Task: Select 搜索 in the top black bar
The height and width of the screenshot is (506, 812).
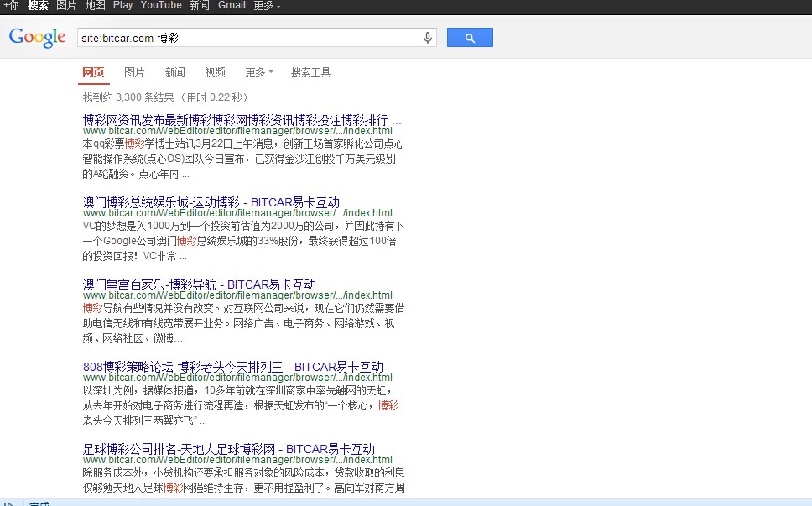Action: pyautogui.click(x=38, y=5)
